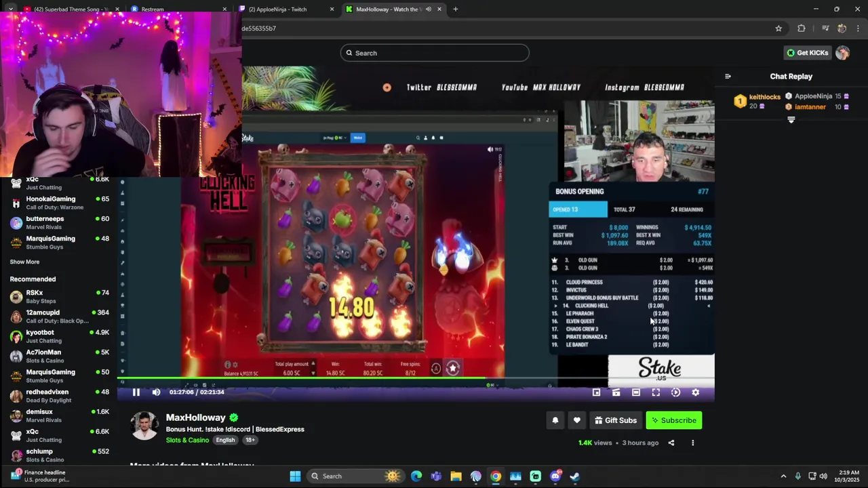Open the Chrome tab search dropdown
This screenshot has width=868, height=488.
(x=10, y=9)
